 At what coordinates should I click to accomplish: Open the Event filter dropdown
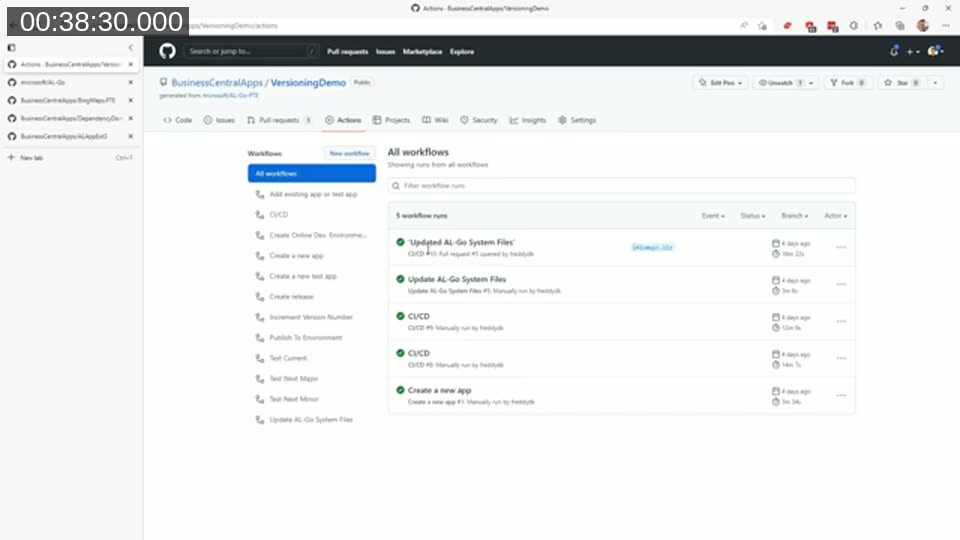point(713,216)
